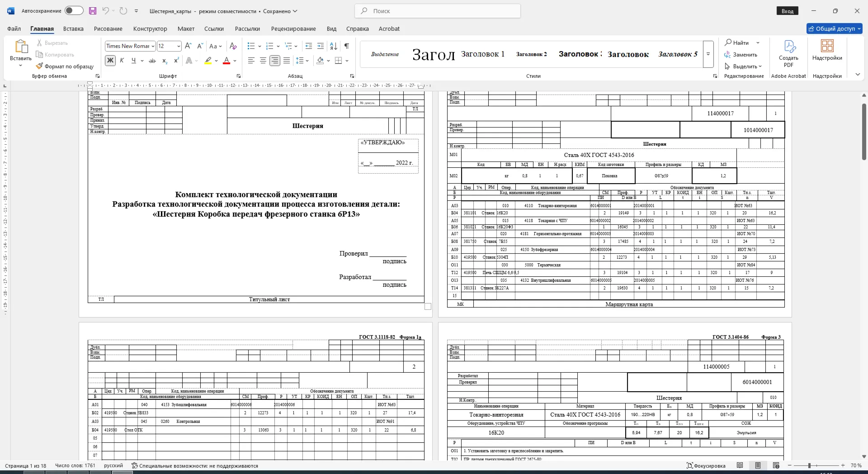
Task: Open the font name dropdown
Action: 153,46
